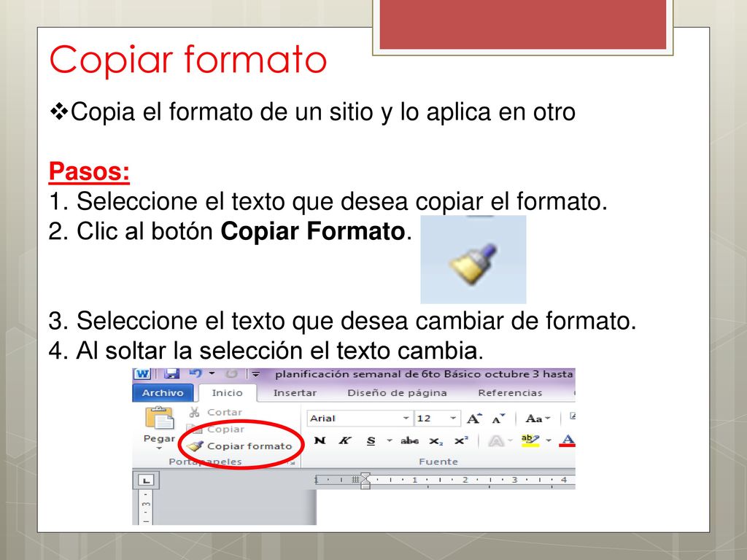
Task: Open the Undo history dropdown arrow
Action: tap(212, 374)
